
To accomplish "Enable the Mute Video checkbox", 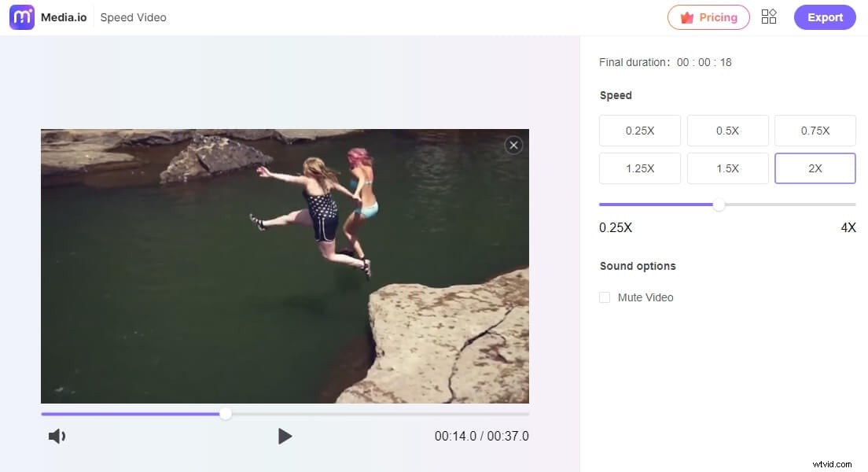I will click(x=605, y=297).
